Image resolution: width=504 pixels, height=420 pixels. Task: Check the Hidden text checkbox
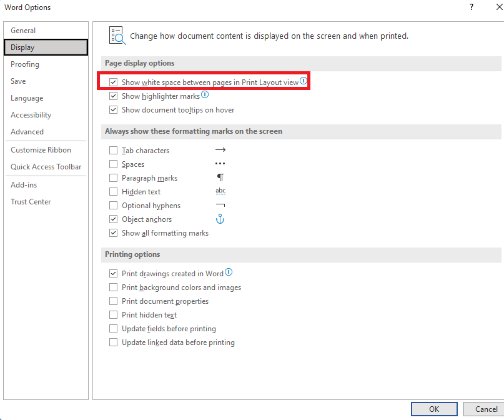pyautogui.click(x=113, y=192)
